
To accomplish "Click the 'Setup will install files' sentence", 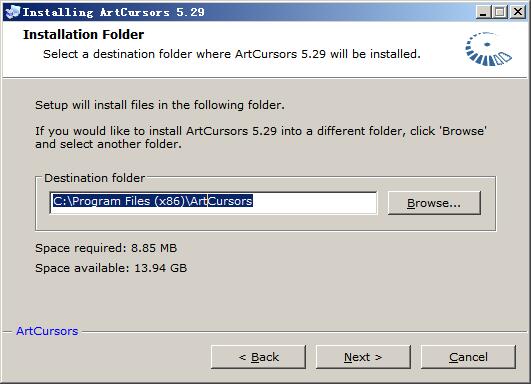I will click(160, 105).
